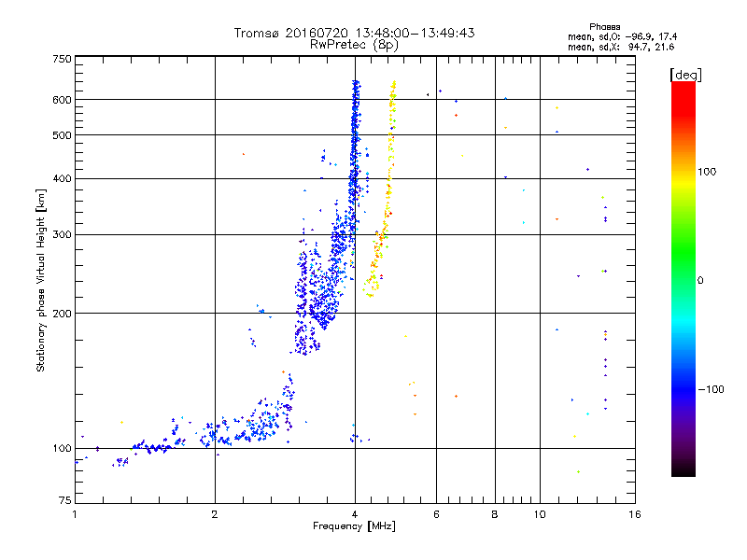
Task: Click the colorbar label '-100'
Action: (711, 389)
